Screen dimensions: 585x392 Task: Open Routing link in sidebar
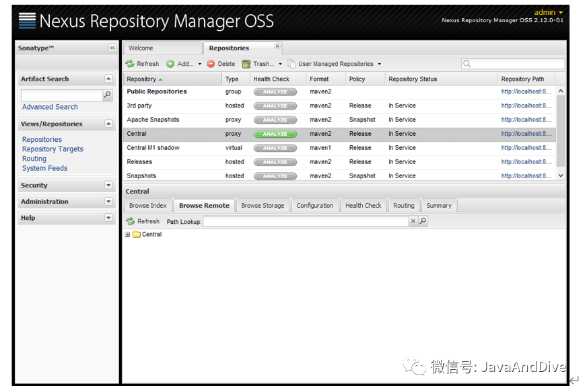34,159
